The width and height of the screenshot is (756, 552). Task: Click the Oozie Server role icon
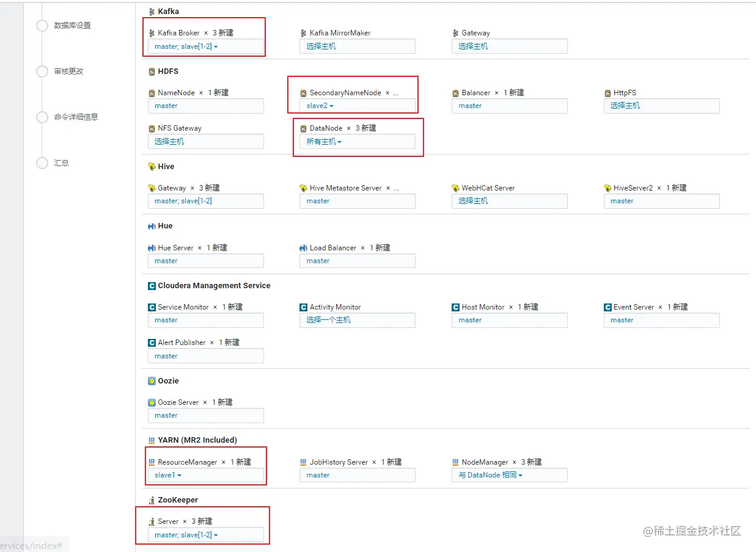[x=152, y=402]
